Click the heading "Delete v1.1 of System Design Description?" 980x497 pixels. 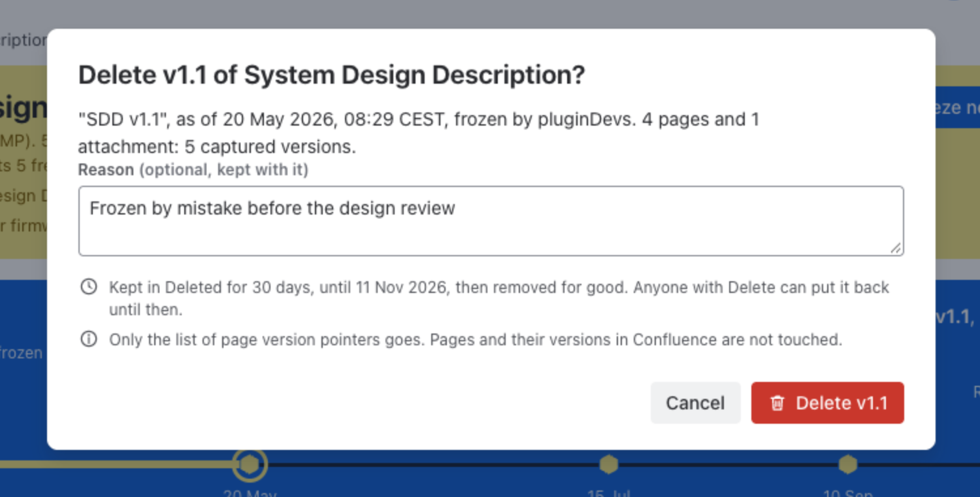click(x=332, y=75)
